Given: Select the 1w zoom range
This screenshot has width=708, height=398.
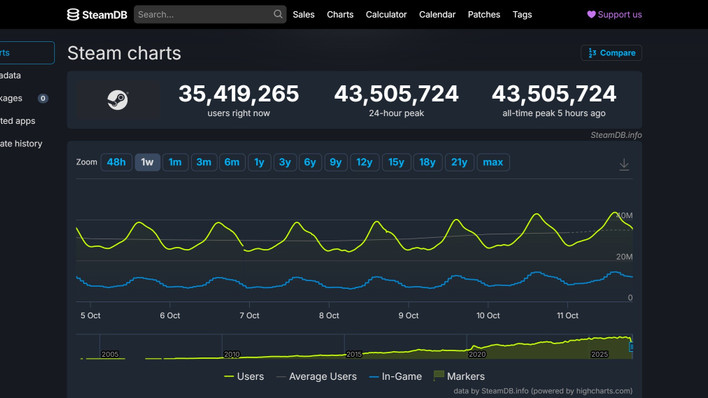Looking at the screenshot, I should coord(147,162).
